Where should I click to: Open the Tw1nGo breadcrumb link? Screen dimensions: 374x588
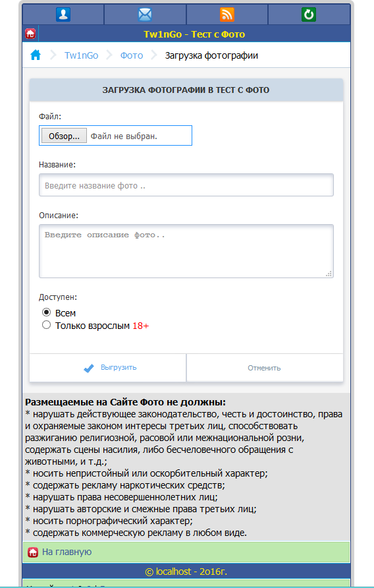pyautogui.click(x=82, y=55)
